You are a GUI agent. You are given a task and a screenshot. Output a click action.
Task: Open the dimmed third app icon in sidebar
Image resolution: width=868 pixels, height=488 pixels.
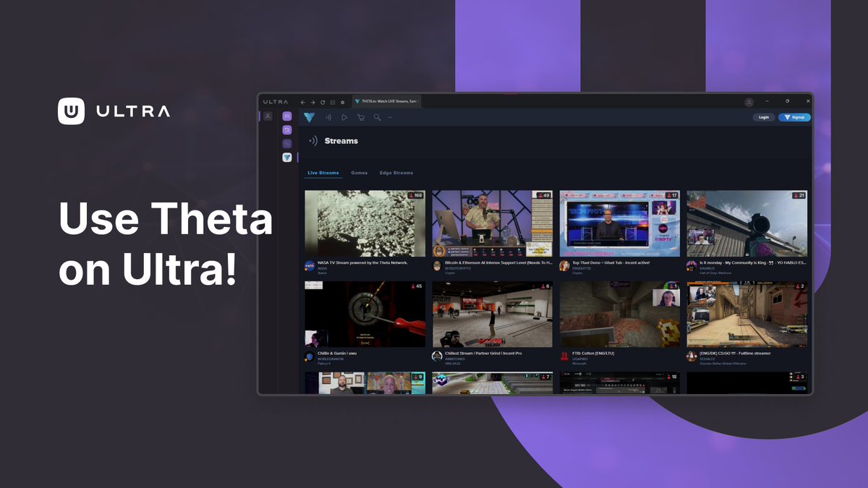click(287, 144)
